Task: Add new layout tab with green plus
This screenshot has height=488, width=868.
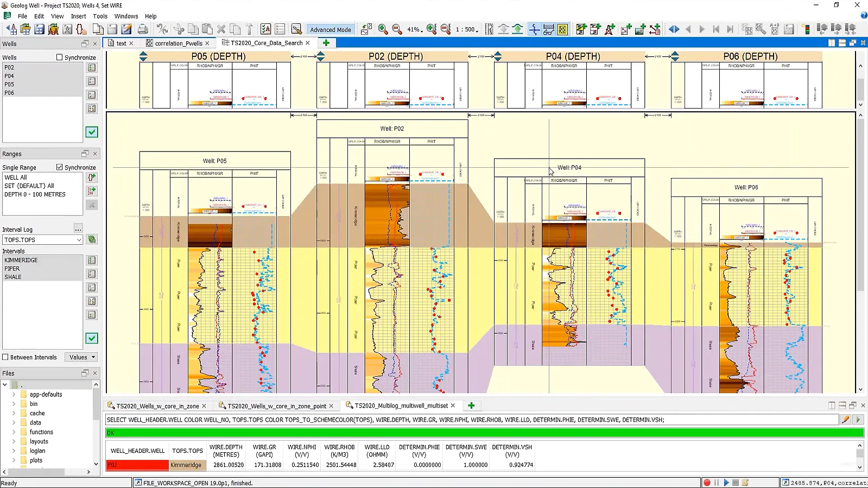Action: pyautogui.click(x=326, y=43)
